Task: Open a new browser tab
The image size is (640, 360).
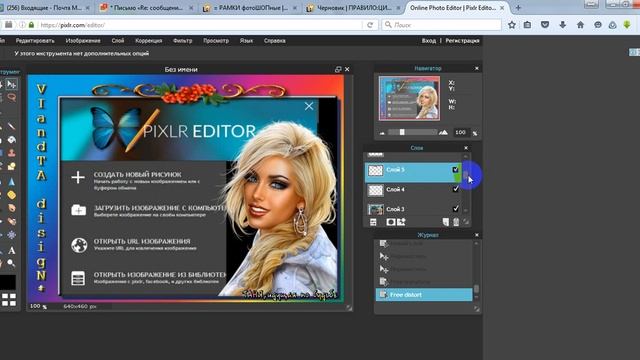Action: click(x=518, y=8)
